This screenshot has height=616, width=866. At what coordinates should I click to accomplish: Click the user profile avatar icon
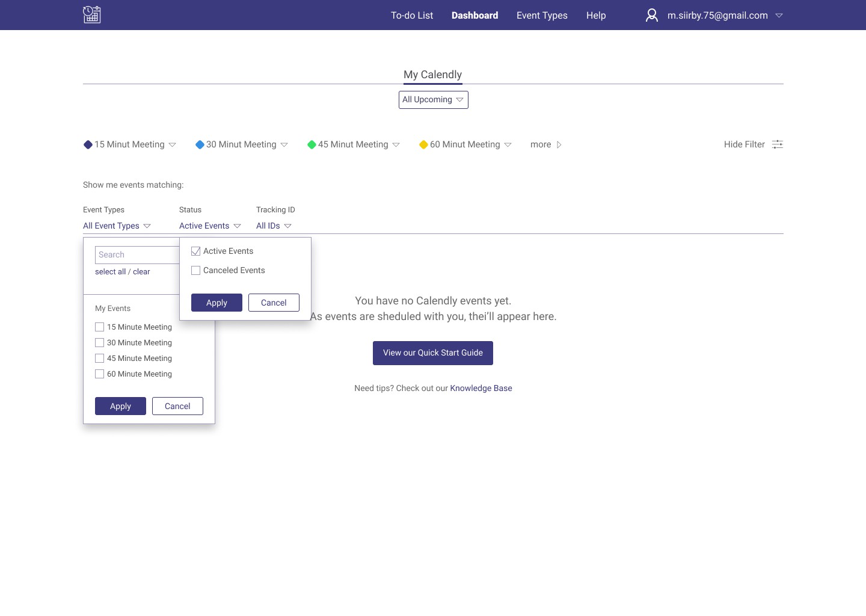click(652, 15)
